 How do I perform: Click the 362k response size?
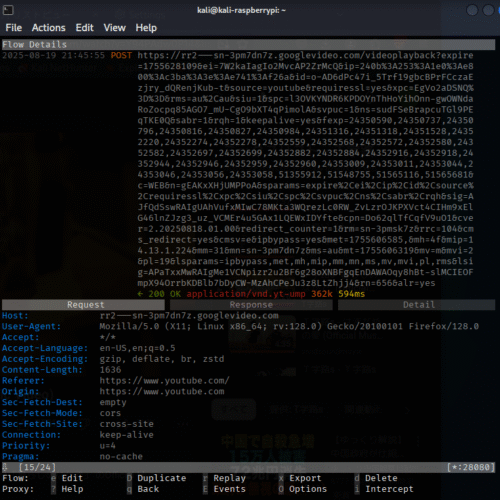pyautogui.click(x=322, y=294)
